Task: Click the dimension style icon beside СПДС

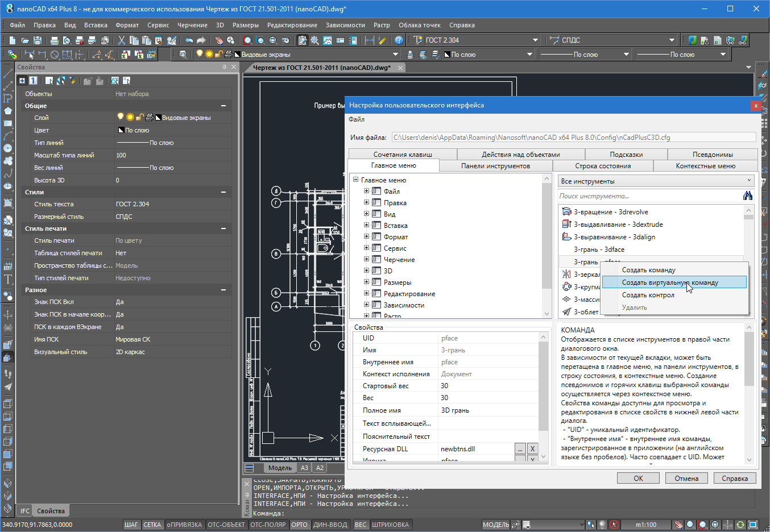Action: click(554, 40)
